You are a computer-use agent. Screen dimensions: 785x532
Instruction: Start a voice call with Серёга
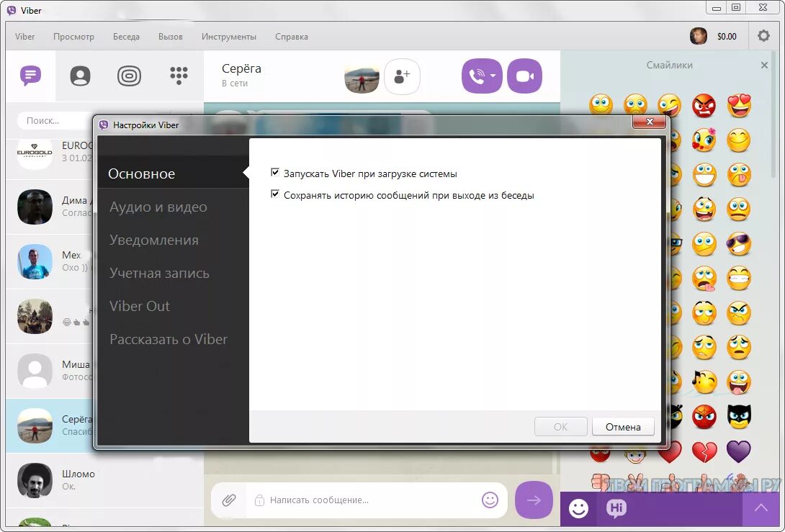pyautogui.click(x=476, y=76)
